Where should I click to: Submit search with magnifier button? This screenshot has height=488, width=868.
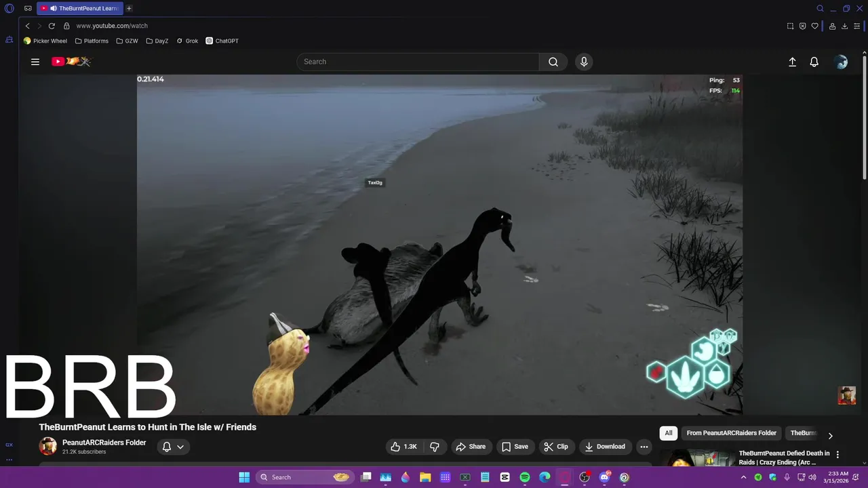click(553, 62)
